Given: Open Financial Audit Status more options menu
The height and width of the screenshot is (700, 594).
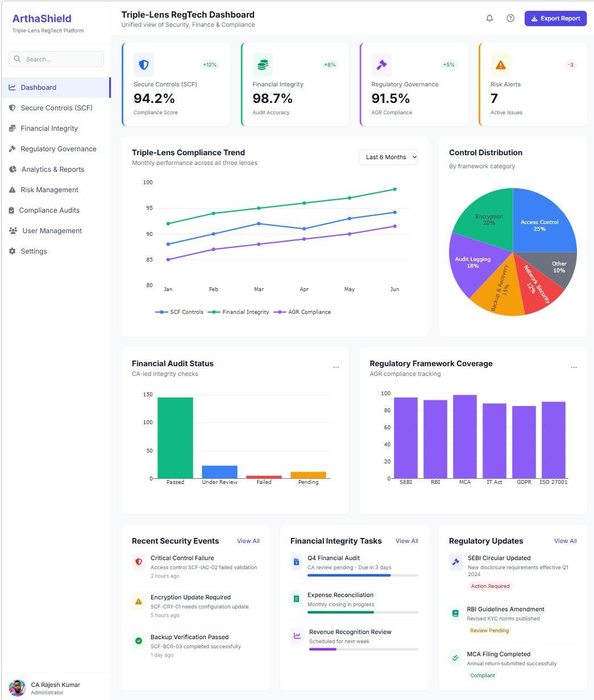Looking at the screenshot, I should coord(336,367).
